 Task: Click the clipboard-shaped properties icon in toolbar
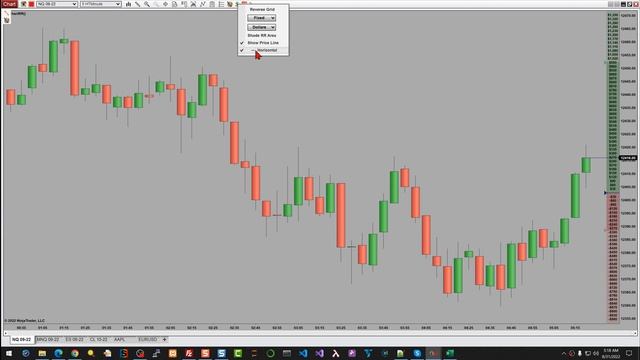click(x=212, y=4)
